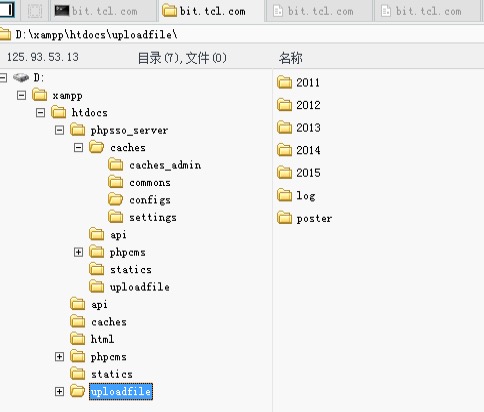Click the path address field
The width and height of the screenshot is (484, 412).
pos(242,34)
